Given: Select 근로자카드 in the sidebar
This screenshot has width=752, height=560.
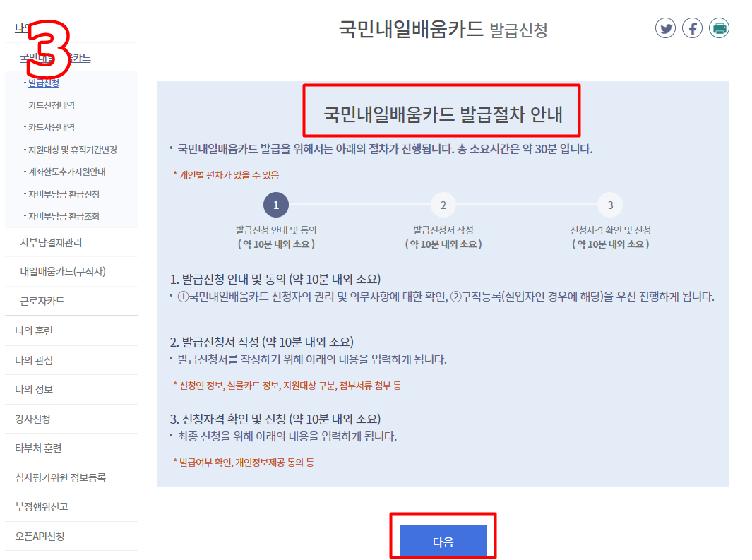Looking at the screenshot, I should 39,301.
